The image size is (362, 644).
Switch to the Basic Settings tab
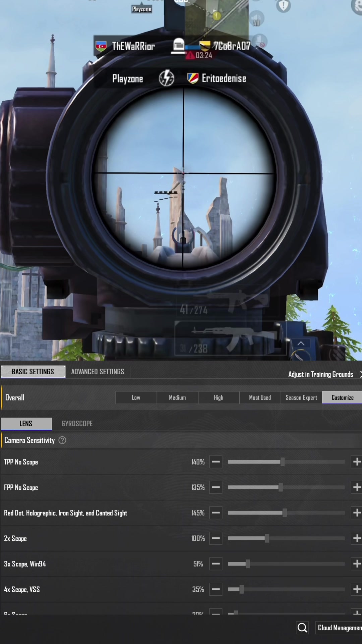33,372
